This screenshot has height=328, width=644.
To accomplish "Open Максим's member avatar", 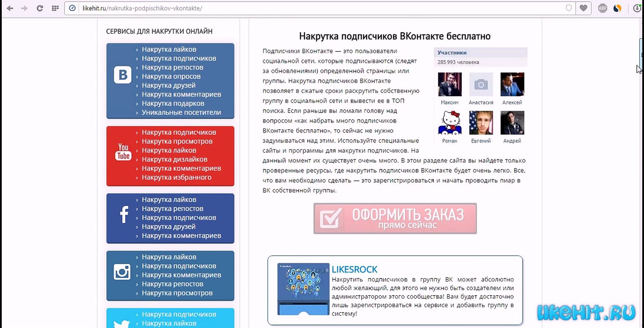I will pyautogui.click(x=450, y=84).
